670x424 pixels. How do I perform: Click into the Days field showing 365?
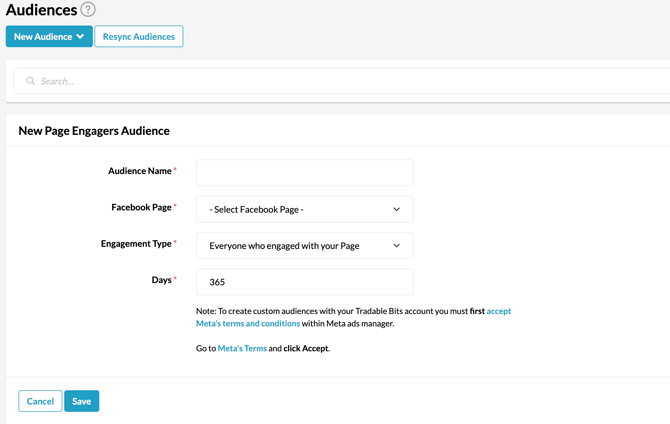304,282
